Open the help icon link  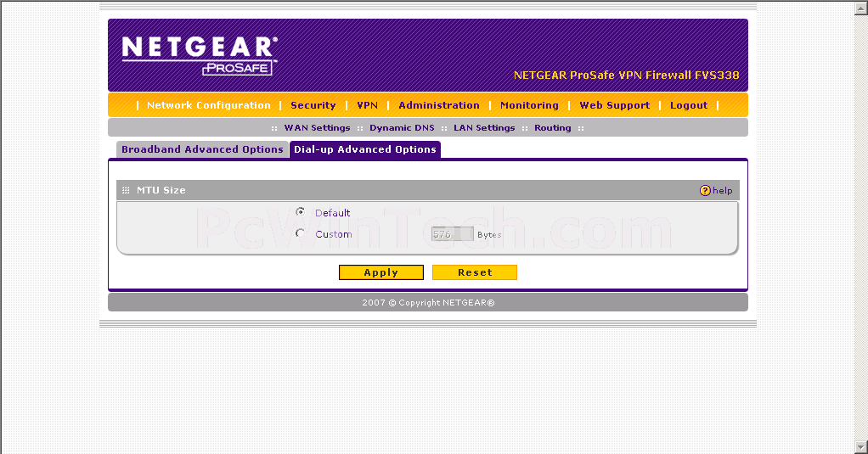coord(716,190)
